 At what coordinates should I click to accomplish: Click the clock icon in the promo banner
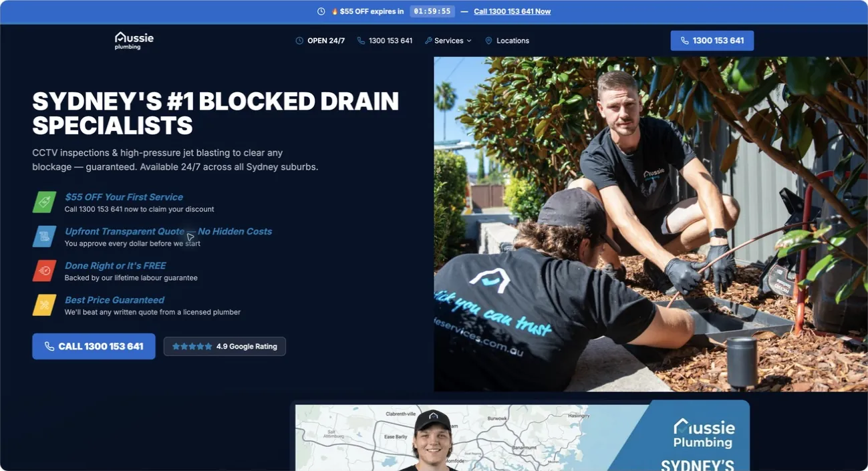[x=321, y=11]
